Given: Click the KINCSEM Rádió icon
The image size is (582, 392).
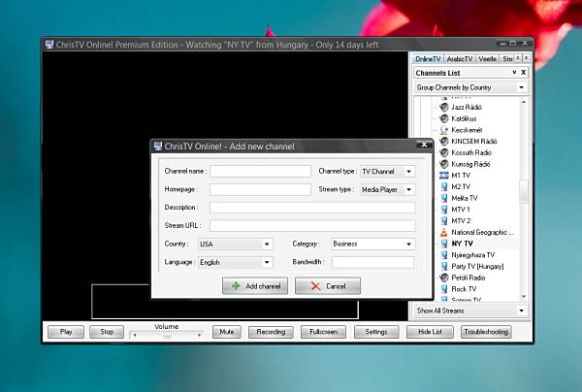Looking at the screenshot, I should (444, 142).
